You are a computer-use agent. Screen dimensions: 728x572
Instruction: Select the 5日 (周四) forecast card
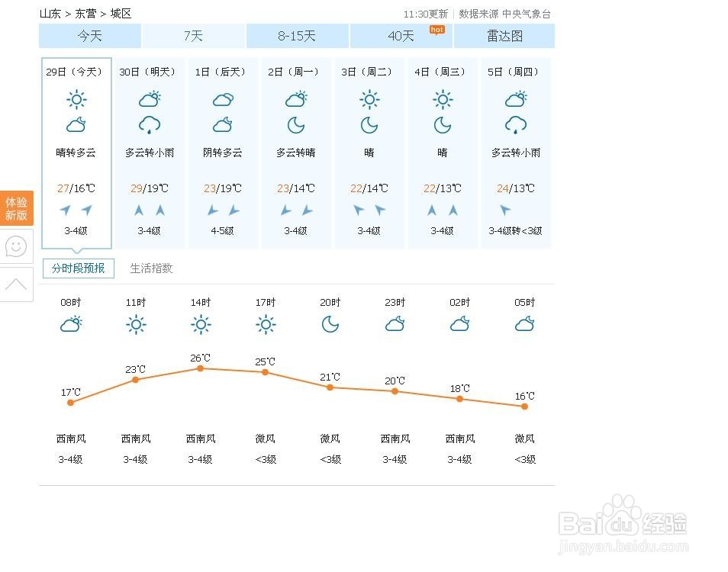(x=516, y=153)
